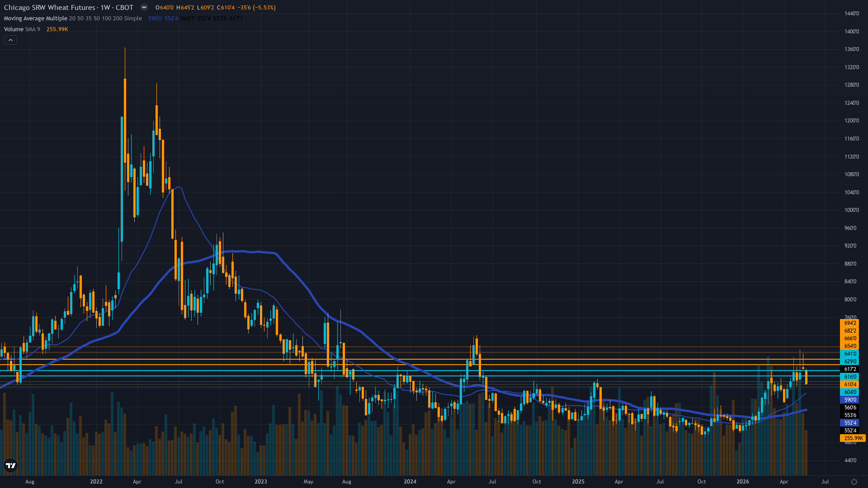
Task: Click the close value C610'4 in the header
Action: [226, 8]
